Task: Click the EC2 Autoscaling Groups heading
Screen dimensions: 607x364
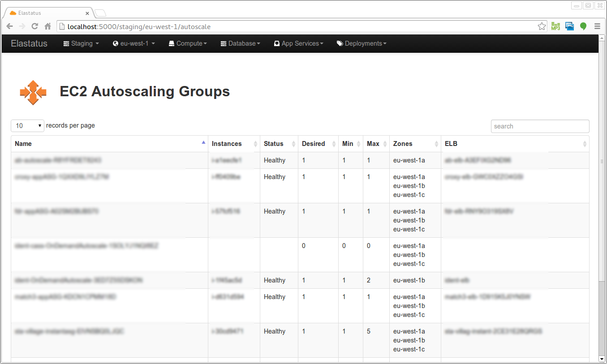Action: pos(145,91)
